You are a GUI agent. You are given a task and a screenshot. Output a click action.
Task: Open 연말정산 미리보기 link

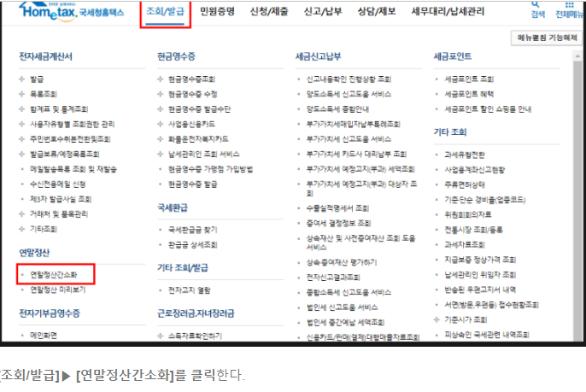[57, 290]
